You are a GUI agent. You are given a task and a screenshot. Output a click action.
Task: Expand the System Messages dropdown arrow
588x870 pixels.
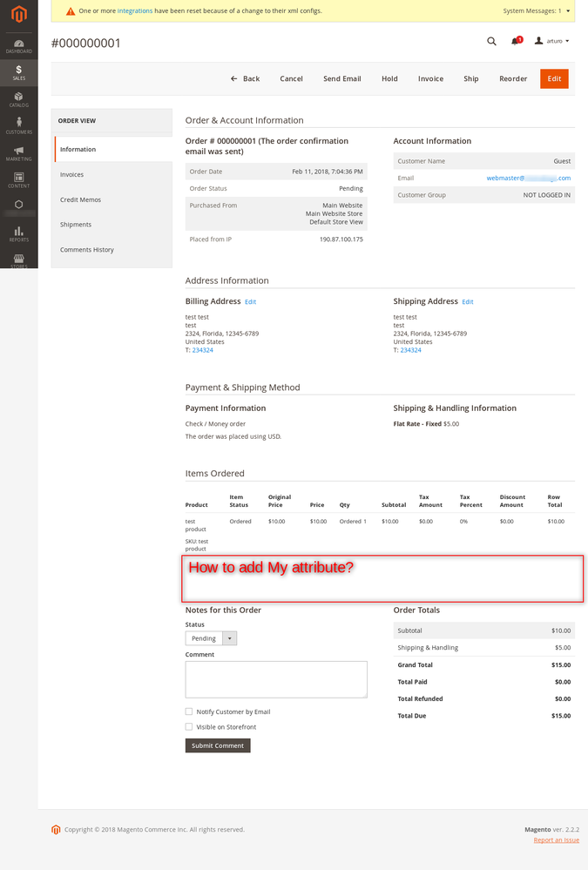(569, 11)
